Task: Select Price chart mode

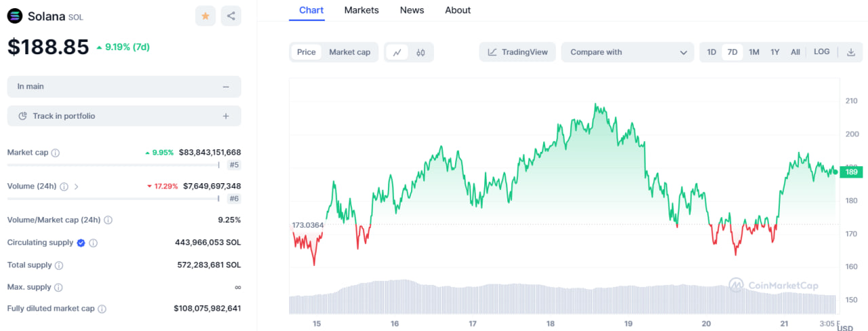Action: [307, 52]
